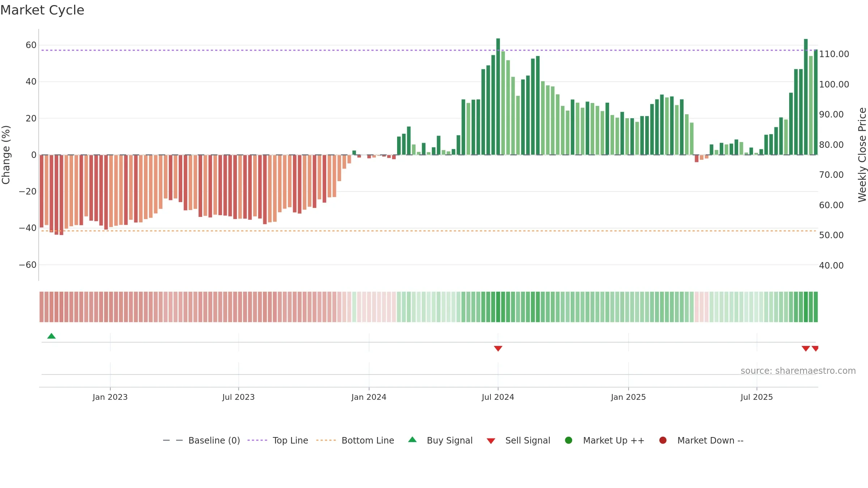
Task: Click the red Sell Signal triangle icon in legend
Action: tap(491, 441)
